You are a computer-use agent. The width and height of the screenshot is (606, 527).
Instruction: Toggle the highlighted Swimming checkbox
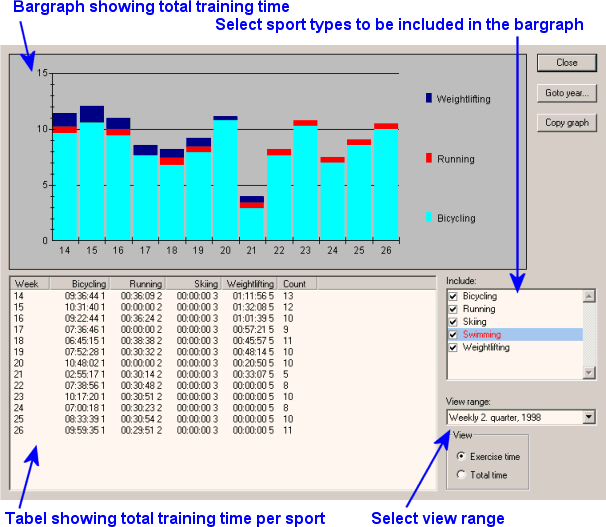coord(454,335)
